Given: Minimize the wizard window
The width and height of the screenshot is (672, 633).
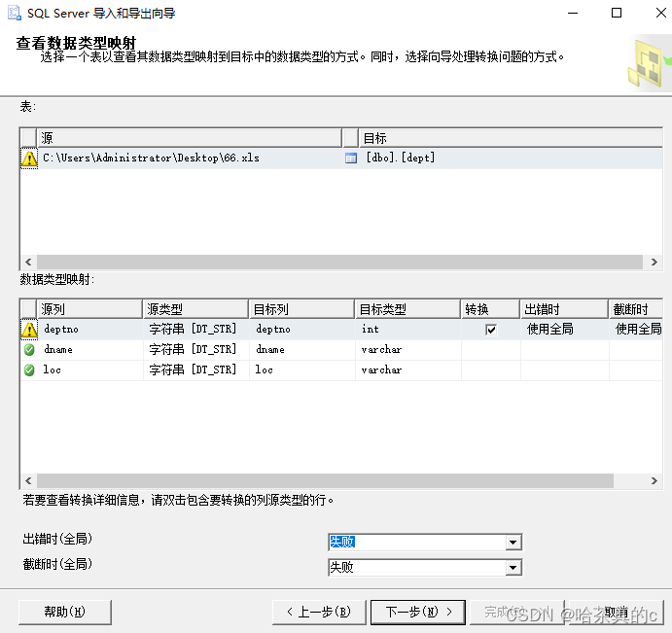Looking at the screenshot, I should 573,13.
